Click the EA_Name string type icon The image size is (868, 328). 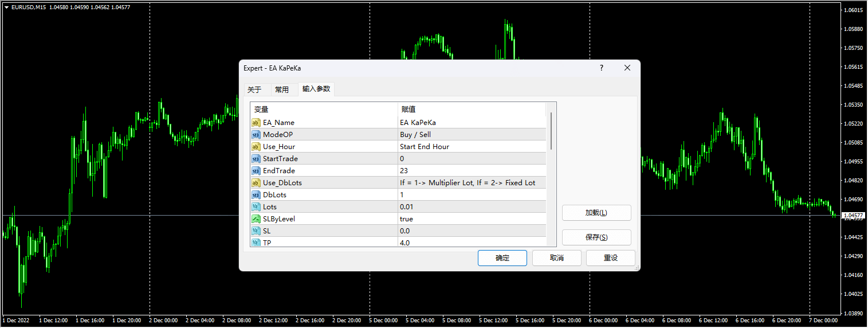(256, 123)
